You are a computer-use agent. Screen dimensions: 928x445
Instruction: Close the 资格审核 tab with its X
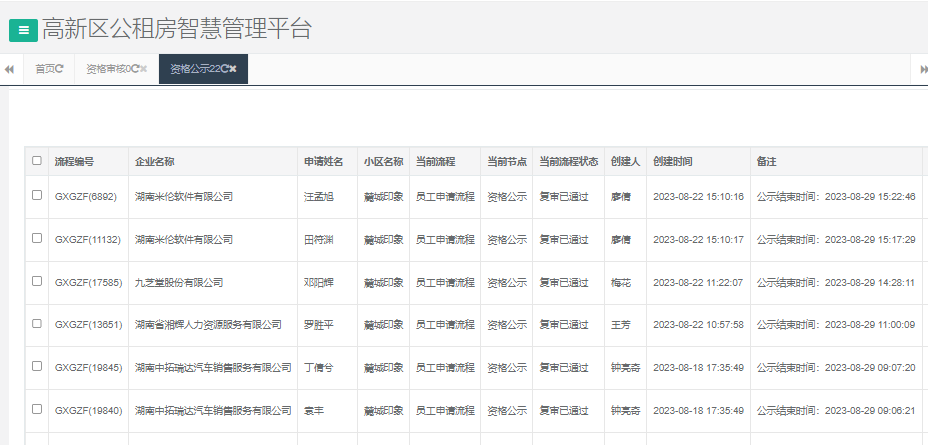(x=143, y=69)
